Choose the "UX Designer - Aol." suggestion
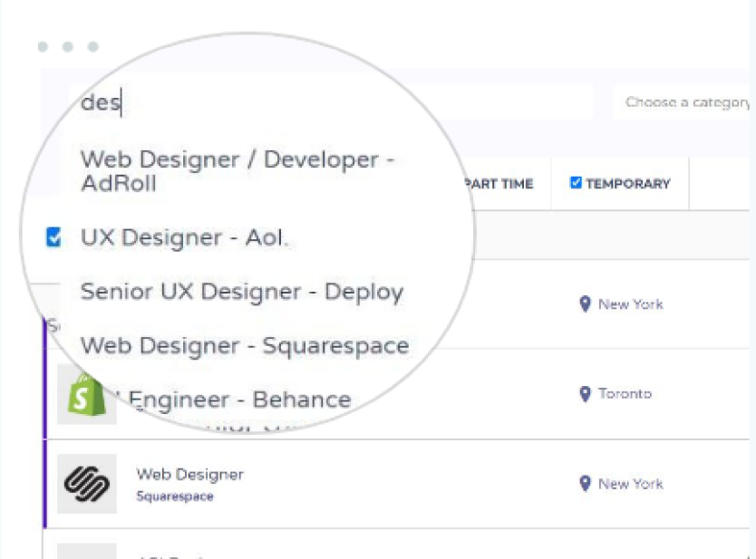 184,237
